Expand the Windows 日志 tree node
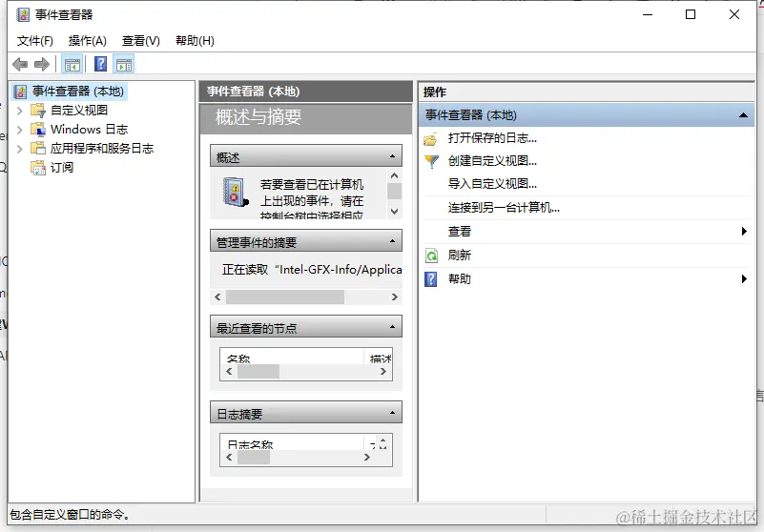Screen dimensions: 764x532 19,130
